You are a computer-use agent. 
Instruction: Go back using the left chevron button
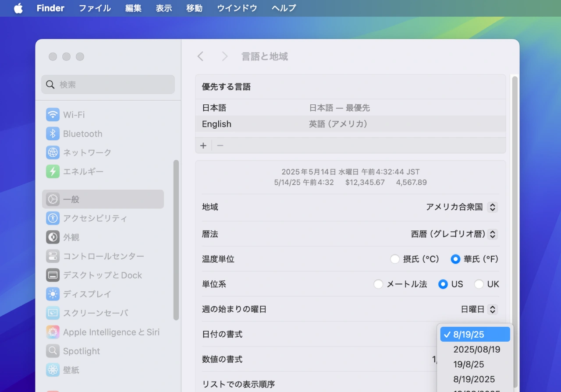(201, 57)
